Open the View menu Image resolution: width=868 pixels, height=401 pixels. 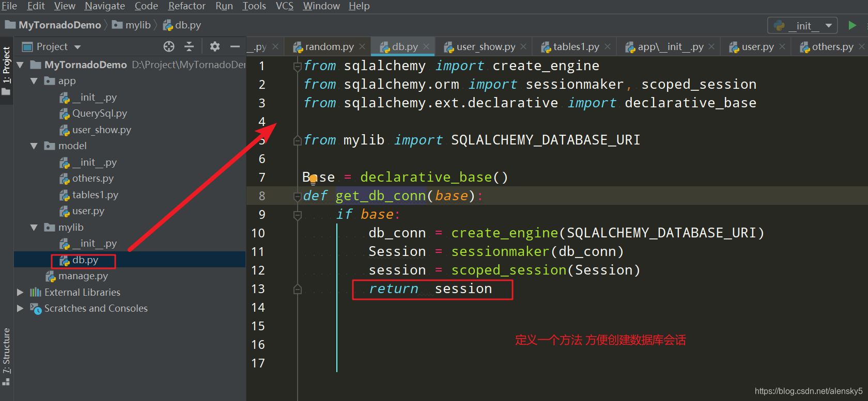click(65, 6)
